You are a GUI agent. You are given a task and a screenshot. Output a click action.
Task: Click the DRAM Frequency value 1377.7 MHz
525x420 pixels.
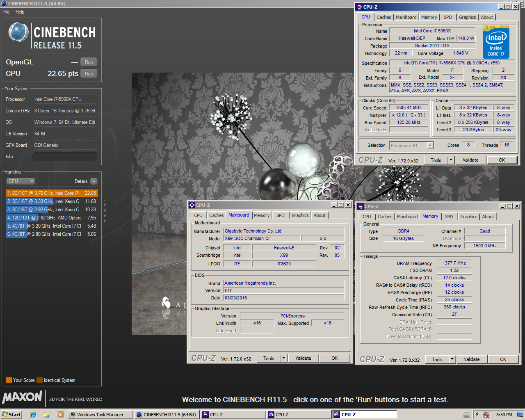coord(454,263)
